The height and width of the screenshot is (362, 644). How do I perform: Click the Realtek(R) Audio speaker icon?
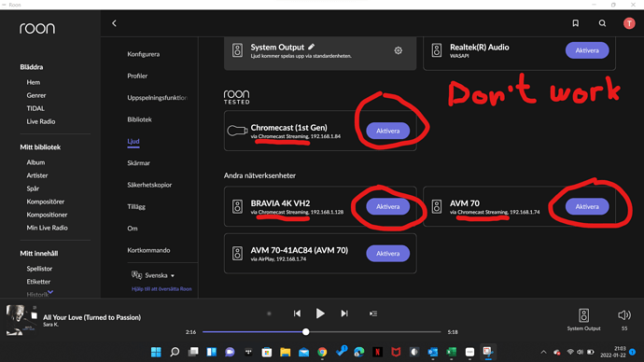click(437, 50)
